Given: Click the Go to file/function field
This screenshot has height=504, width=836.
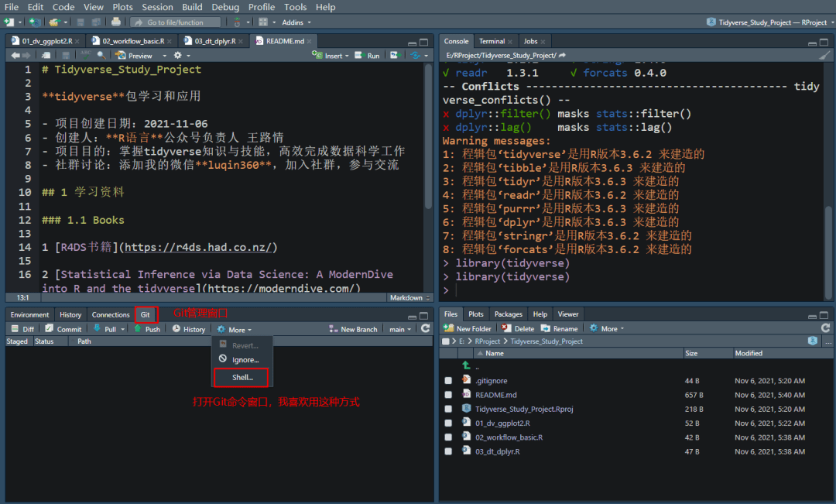Looking at the screenshot, I should 176,22.
